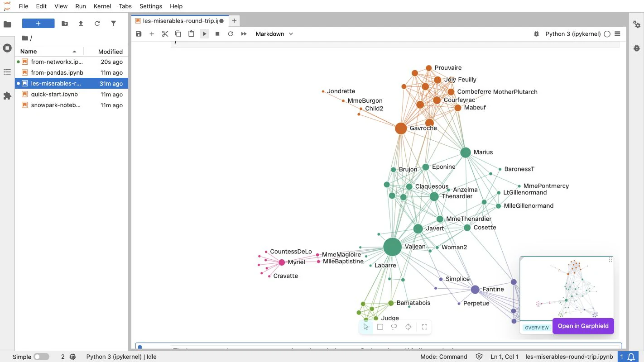The image size is (644, 362).
Task: Select from-pandas.ipynb in the file list
Action: (x=72, y=72)
